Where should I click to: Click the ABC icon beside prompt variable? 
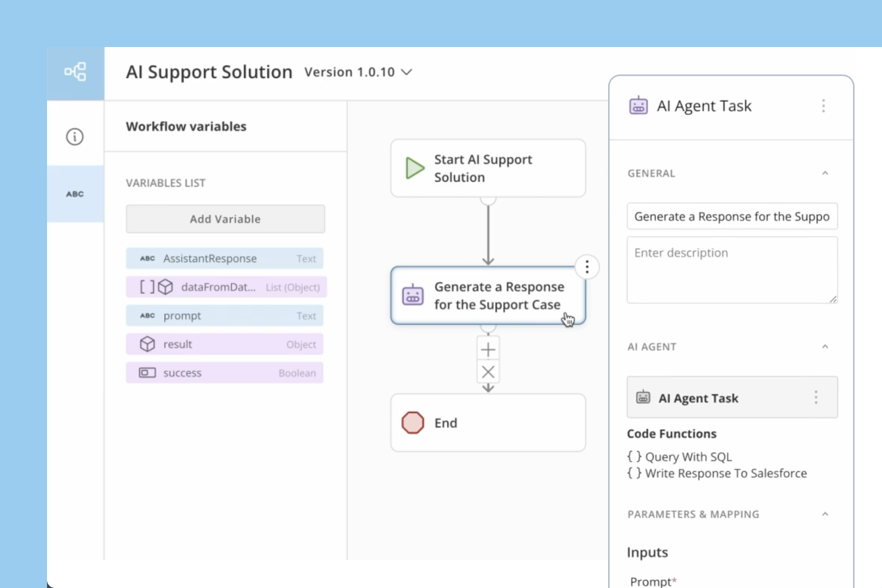(147, 316)
